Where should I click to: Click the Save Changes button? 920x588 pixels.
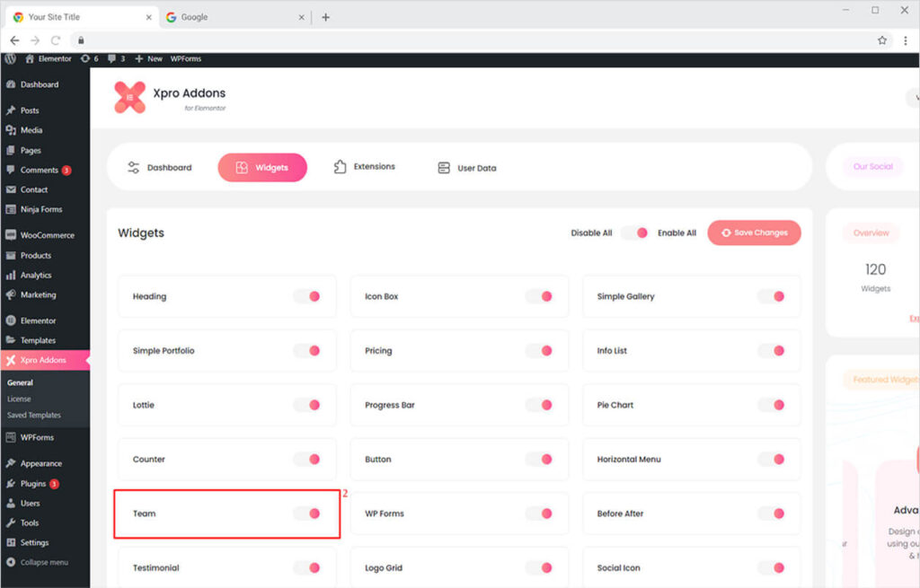click(x=754, y=233)
